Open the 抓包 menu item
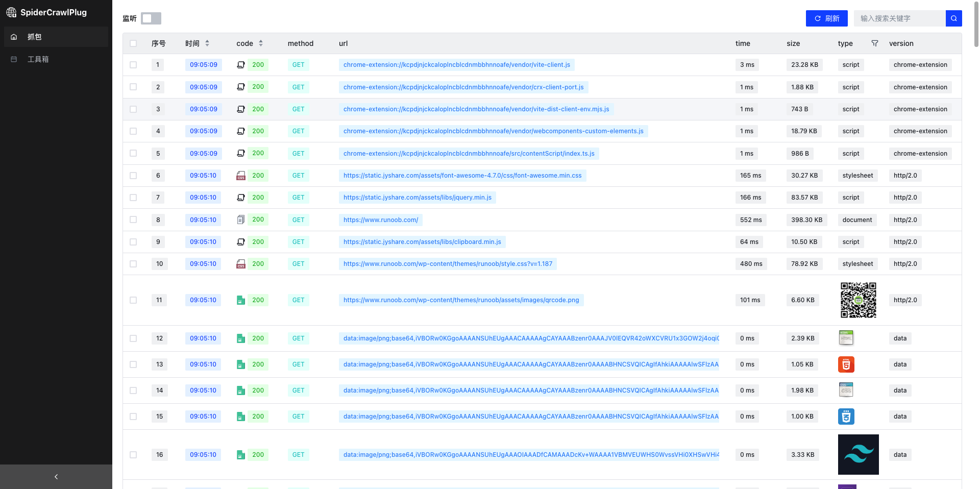980x489 pixels. (x=35, y=37)
